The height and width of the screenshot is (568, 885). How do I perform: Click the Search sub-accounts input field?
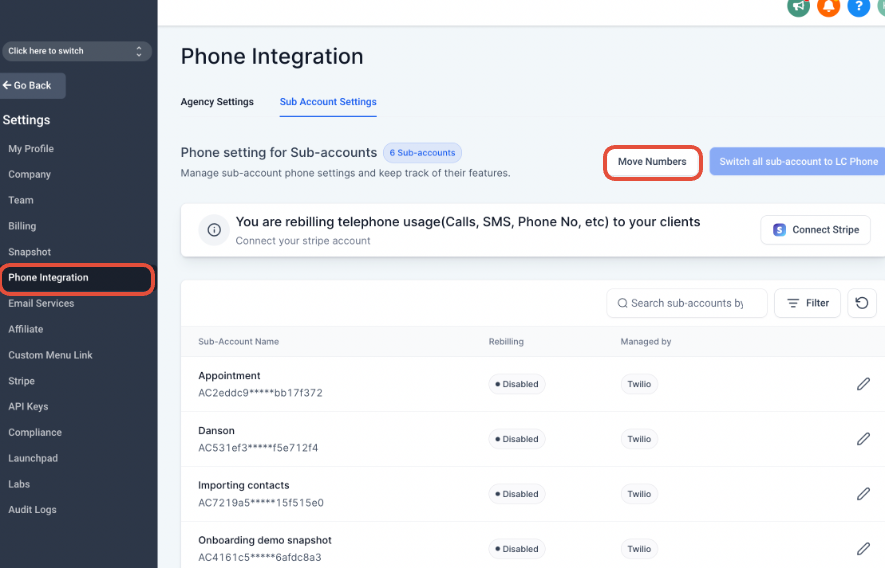(686, 303)
